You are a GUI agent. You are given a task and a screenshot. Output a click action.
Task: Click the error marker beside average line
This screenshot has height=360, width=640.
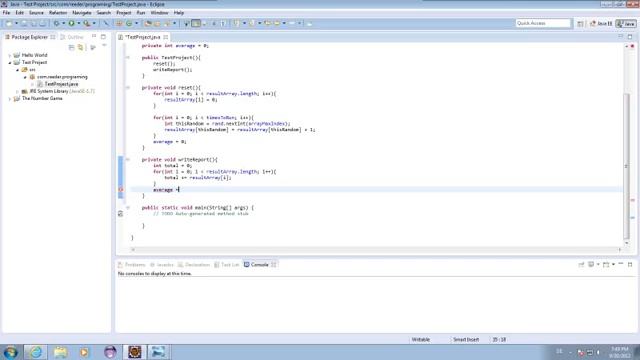(x=120, y=190)
